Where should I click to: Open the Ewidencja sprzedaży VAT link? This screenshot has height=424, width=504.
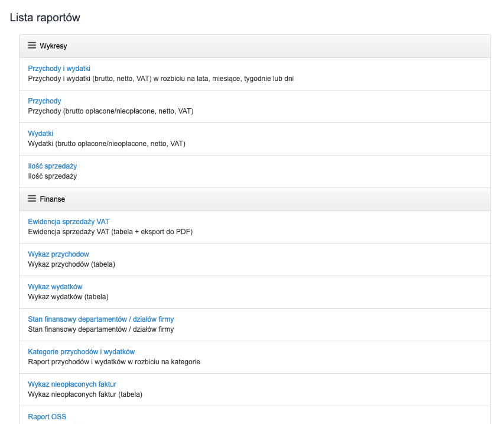click(x=69, y=222)
